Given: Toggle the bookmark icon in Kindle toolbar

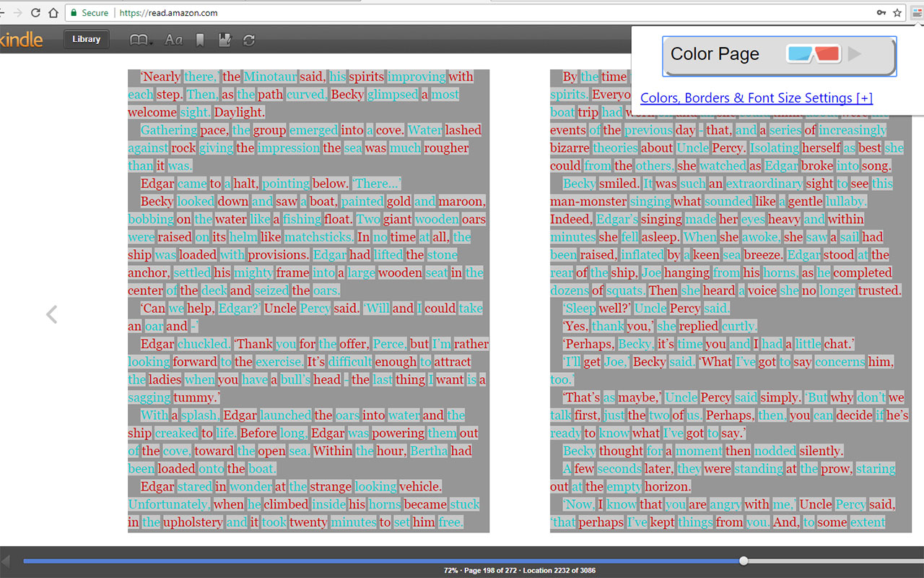Looking at the screenshot, I should click(200, 40).
